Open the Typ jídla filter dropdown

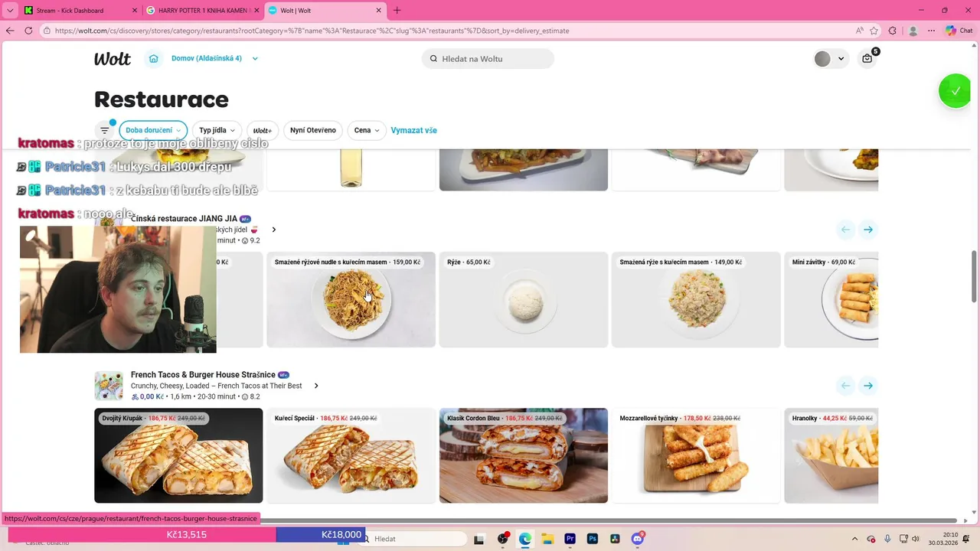click(217, 130)
